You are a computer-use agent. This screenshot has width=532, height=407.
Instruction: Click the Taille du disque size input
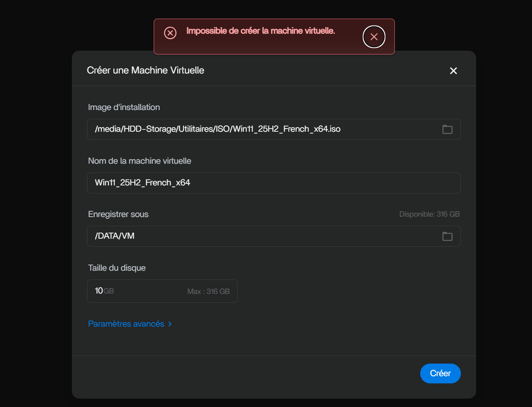click(x=162, y=291)
